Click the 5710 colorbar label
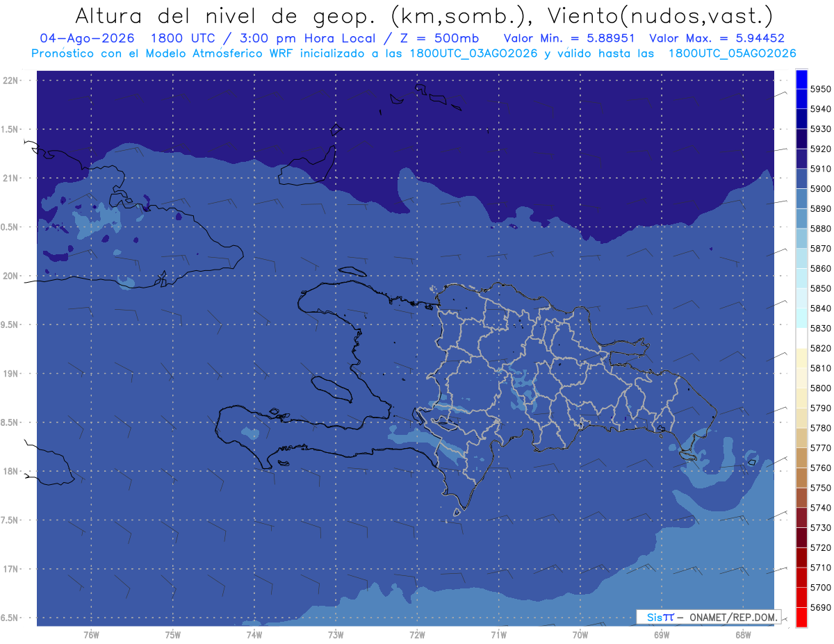Image resolution: width=834 pixels, height=644 pixels. [x=820, y=567]
